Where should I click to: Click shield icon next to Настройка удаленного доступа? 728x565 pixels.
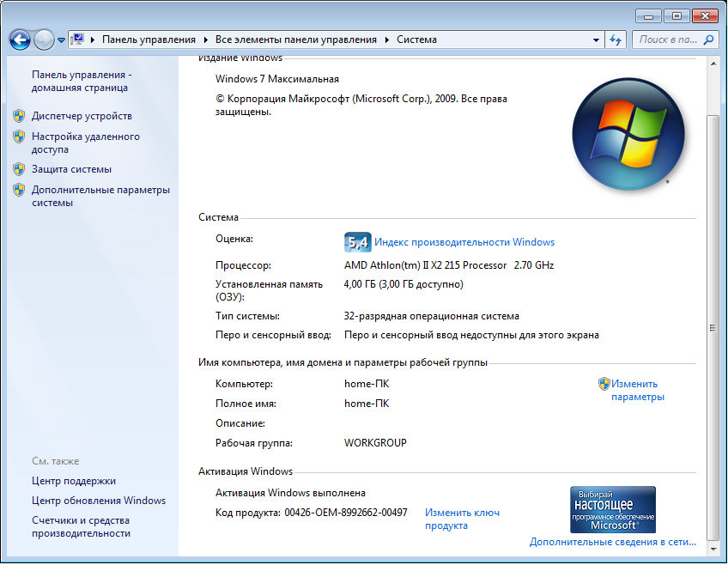19,137
